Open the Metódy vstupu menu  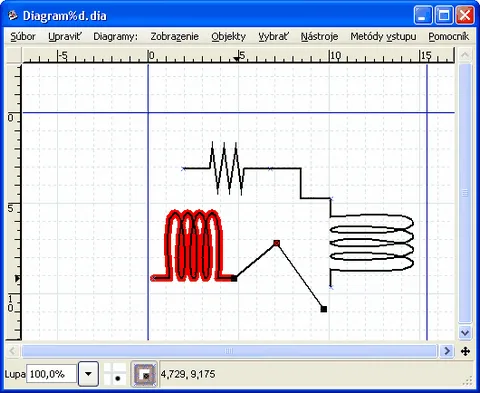point(383,37)
